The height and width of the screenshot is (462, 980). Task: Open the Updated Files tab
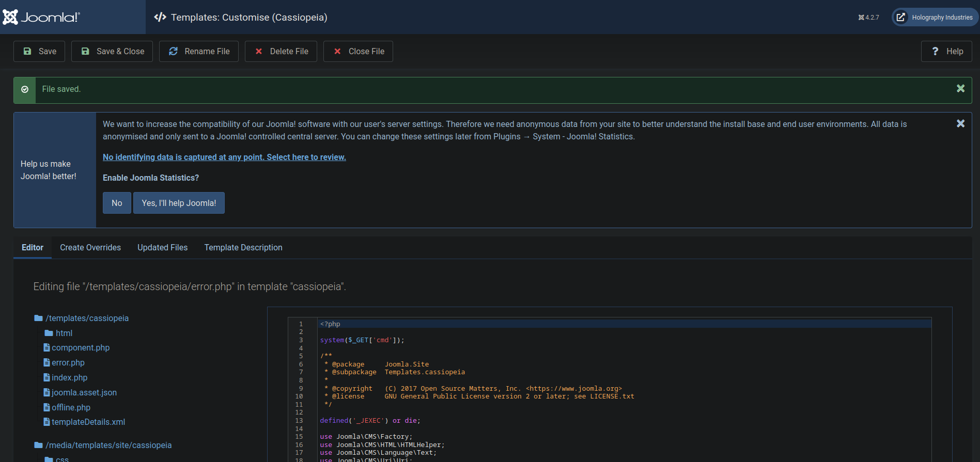coord(163,247)
